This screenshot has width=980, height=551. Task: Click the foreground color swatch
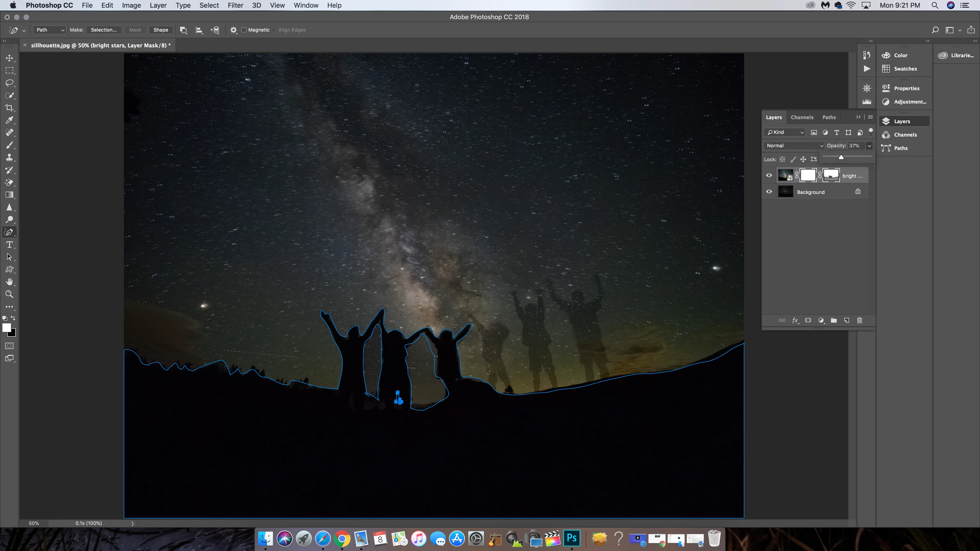6,328
